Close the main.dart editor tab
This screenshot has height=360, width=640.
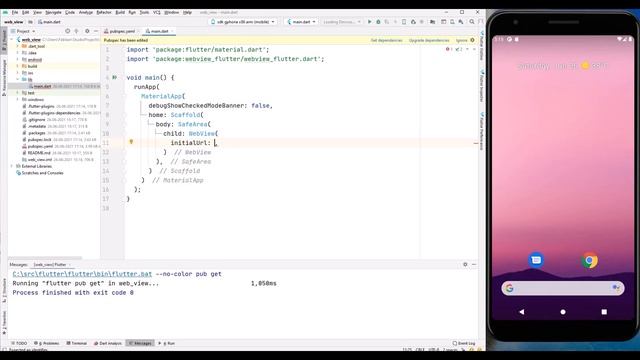172,31
